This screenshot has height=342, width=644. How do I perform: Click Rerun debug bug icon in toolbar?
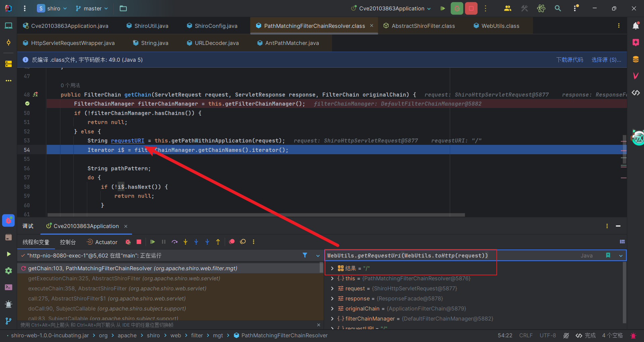(x=128, y=242)
